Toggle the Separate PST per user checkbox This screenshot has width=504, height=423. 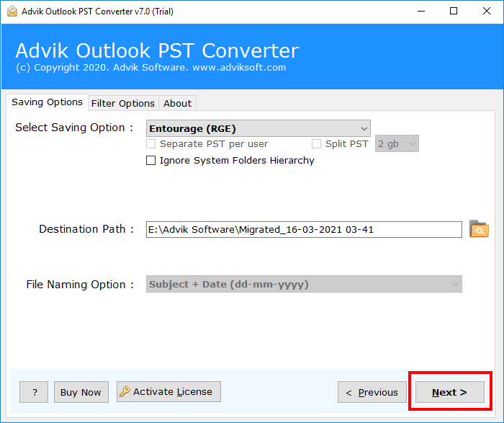click(150, 144)
